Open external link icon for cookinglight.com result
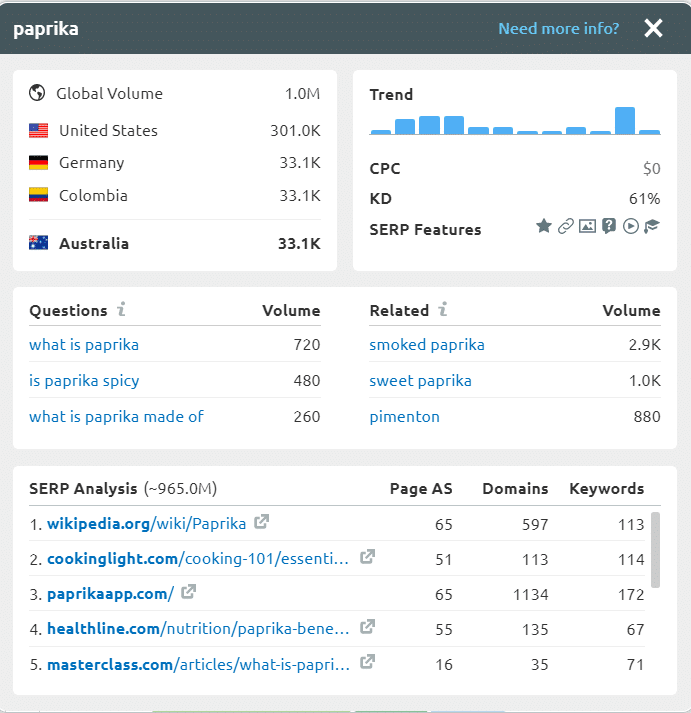The width and height of the screenshot is (691, 713). (x=367, y=557)
